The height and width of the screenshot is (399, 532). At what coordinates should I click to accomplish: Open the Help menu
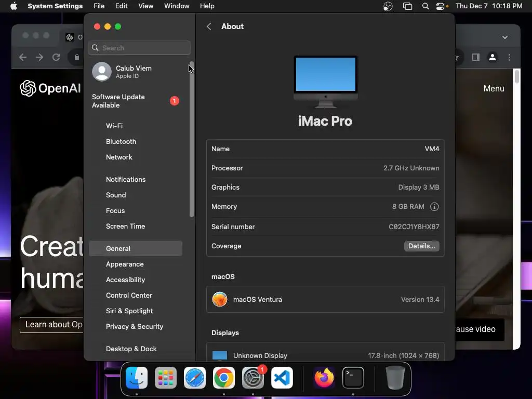(x=207, y=6)
